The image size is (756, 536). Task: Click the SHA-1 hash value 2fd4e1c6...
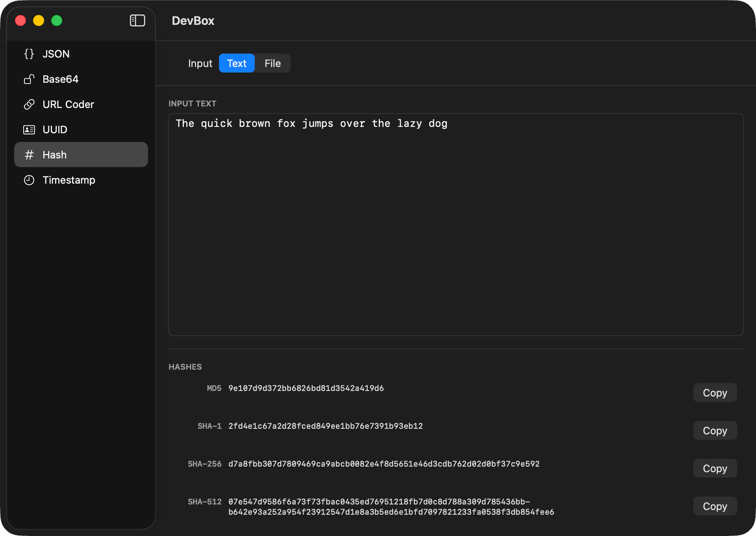[x=326, y=426]
